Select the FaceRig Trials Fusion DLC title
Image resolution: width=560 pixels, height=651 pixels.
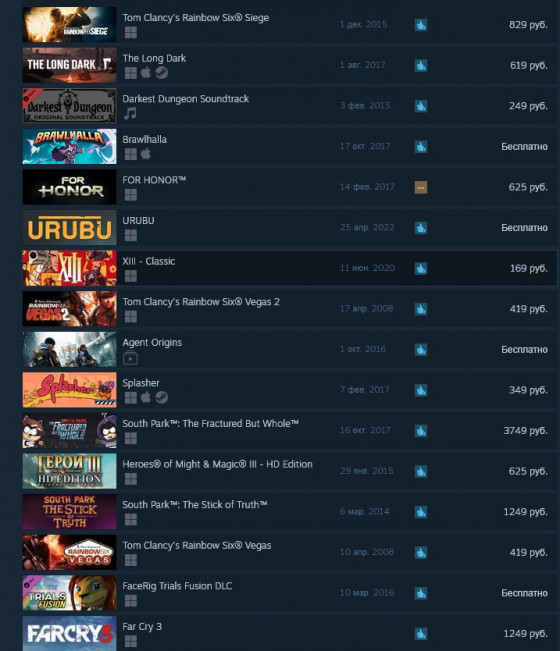point(177,586)
